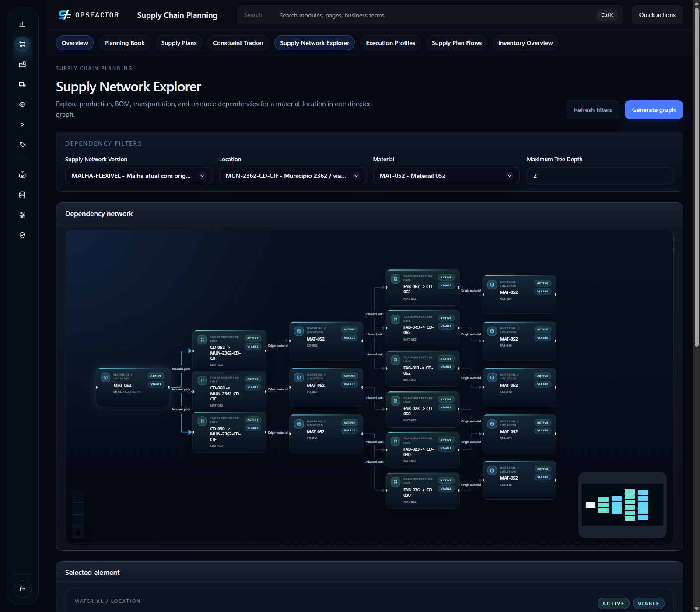The width and height of the screenshot is (700, 612).
Task: Click icon of FAB-036 -> CD-030 transport node
Action: [x=395, y=482]
